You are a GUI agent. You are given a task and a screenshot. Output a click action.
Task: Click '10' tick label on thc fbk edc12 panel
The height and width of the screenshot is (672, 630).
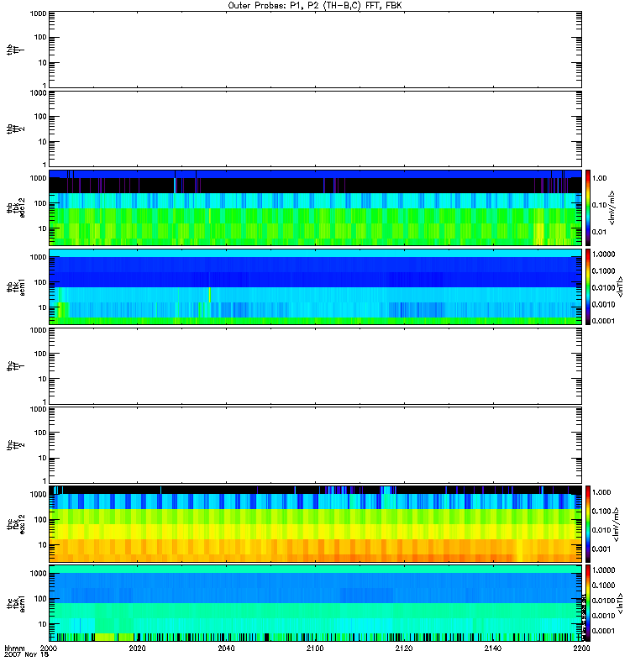point(43,545)
